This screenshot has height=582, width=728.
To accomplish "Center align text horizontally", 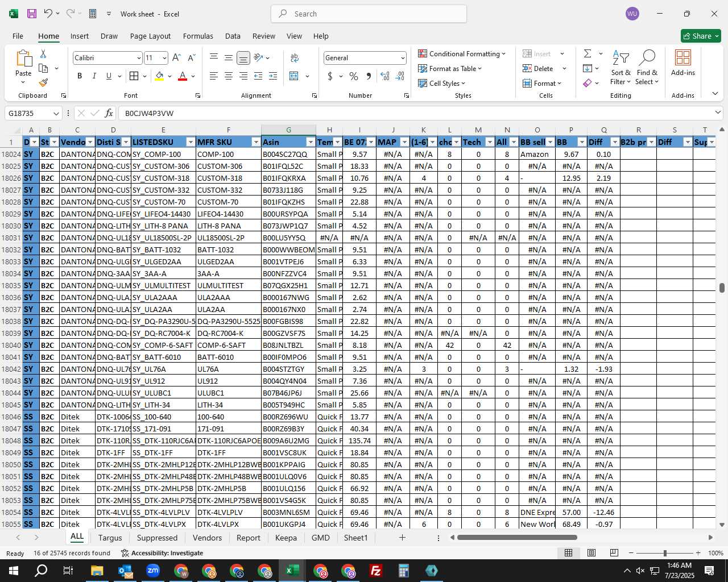I will point(229,76).
